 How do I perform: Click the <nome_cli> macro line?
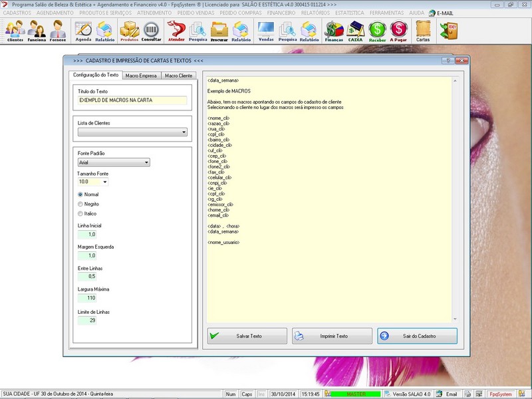(219, 118)
